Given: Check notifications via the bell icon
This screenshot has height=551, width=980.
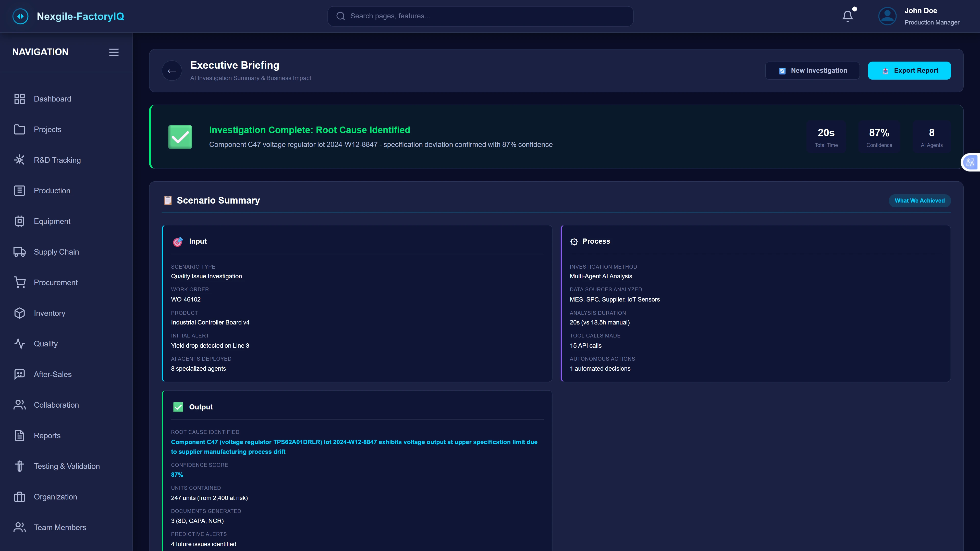Looking at the screenshot, I should (848, 16).
